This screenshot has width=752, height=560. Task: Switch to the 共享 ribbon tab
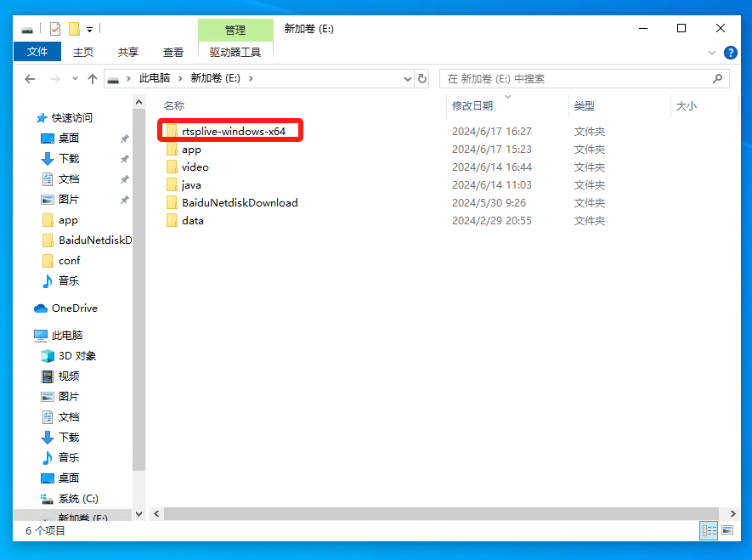coord(128,52)
